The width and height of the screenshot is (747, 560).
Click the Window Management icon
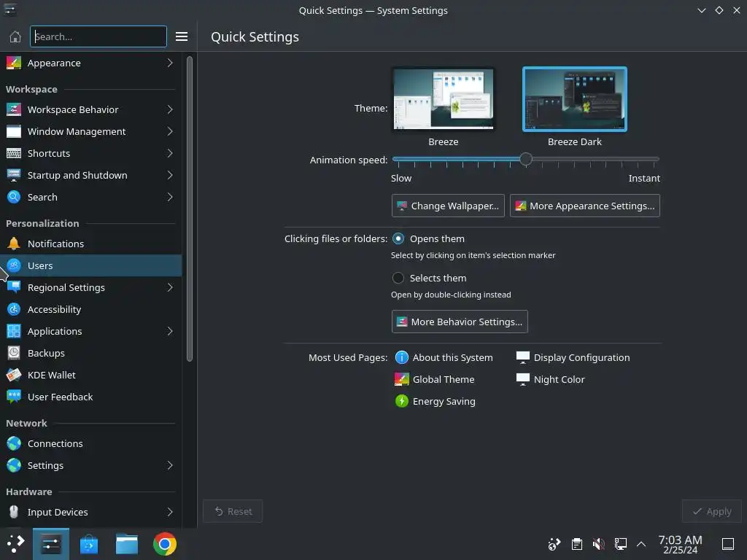click(14, 131)
